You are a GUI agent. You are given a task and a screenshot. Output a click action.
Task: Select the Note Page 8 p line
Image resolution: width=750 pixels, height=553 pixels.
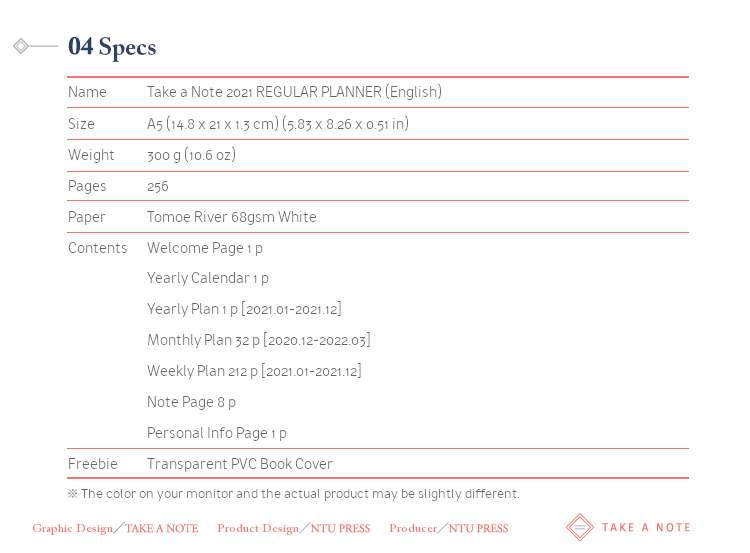click(191, 402)
